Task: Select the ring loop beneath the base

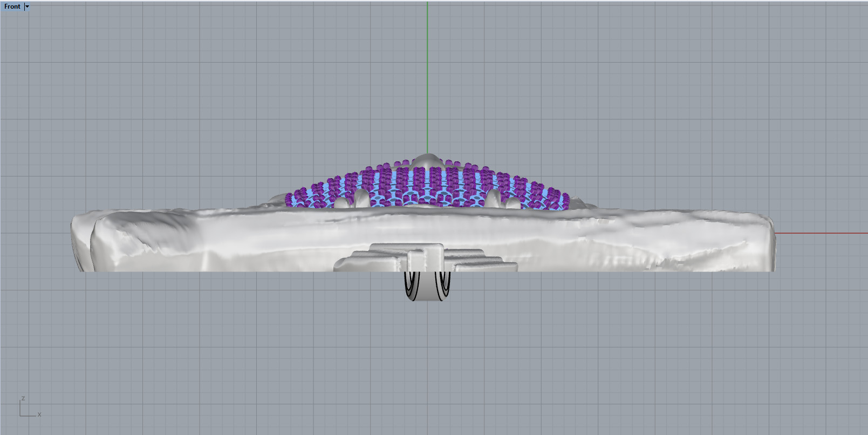Action: [427, 286]
